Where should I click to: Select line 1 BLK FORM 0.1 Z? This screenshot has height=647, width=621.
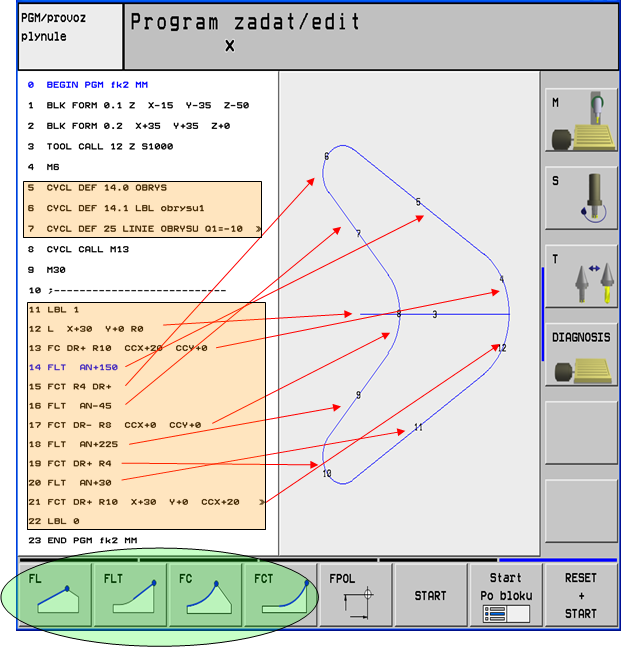138,106
